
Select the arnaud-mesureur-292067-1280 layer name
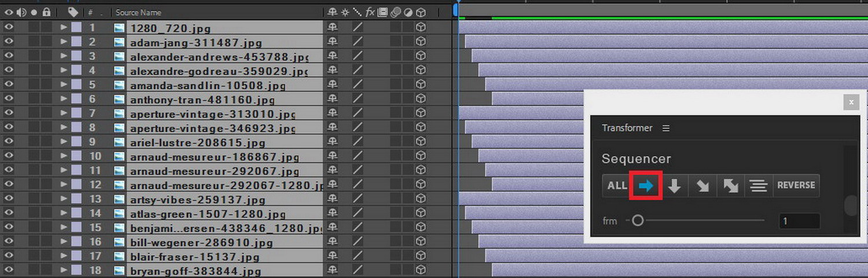226,186
